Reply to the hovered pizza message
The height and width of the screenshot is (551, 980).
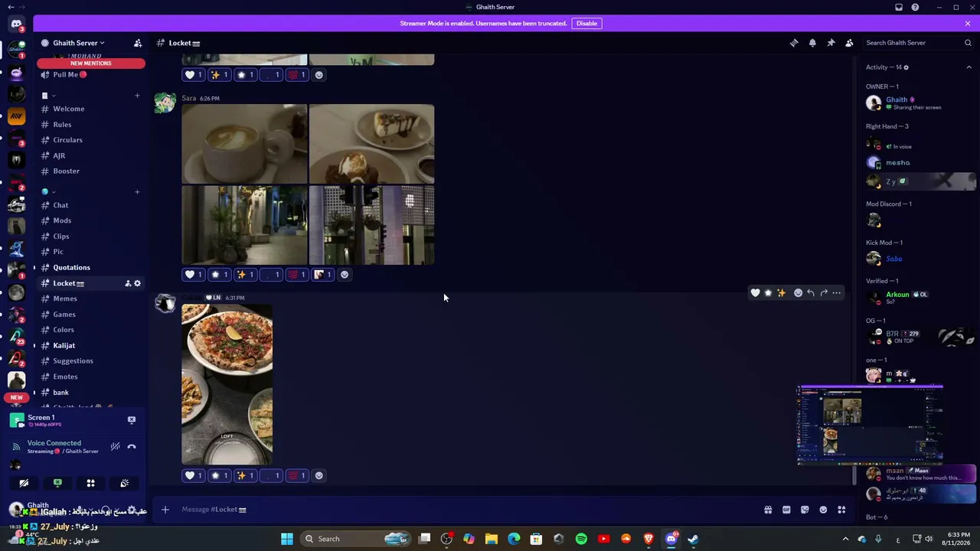point(811,293)
